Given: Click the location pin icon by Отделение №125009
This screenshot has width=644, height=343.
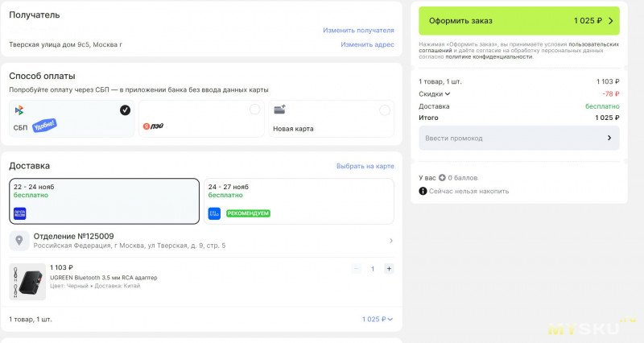Looking at the screenshot, I should [x=19, y=241].
